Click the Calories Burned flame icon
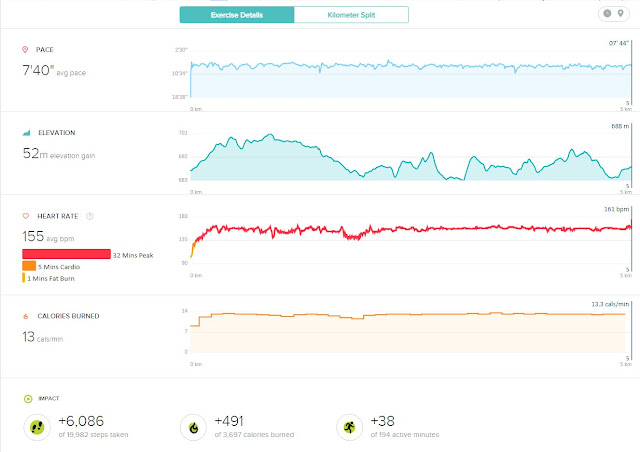Viewport: 640px width, 452px height. point(26,316)
